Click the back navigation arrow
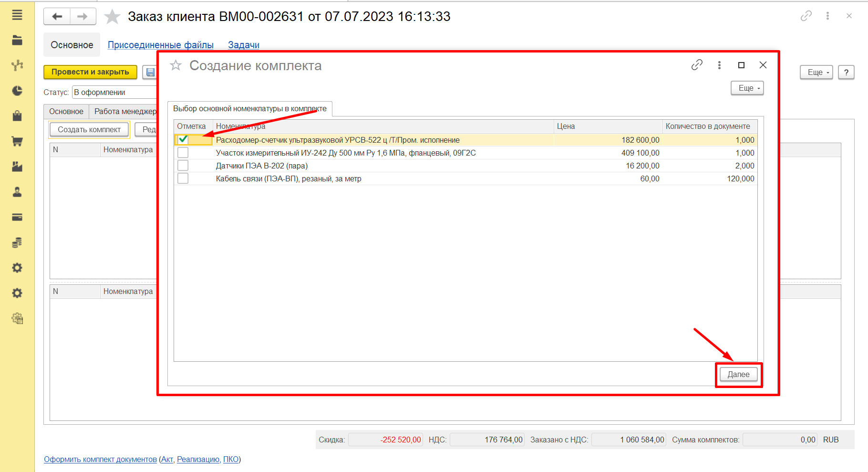 [57, 17]
